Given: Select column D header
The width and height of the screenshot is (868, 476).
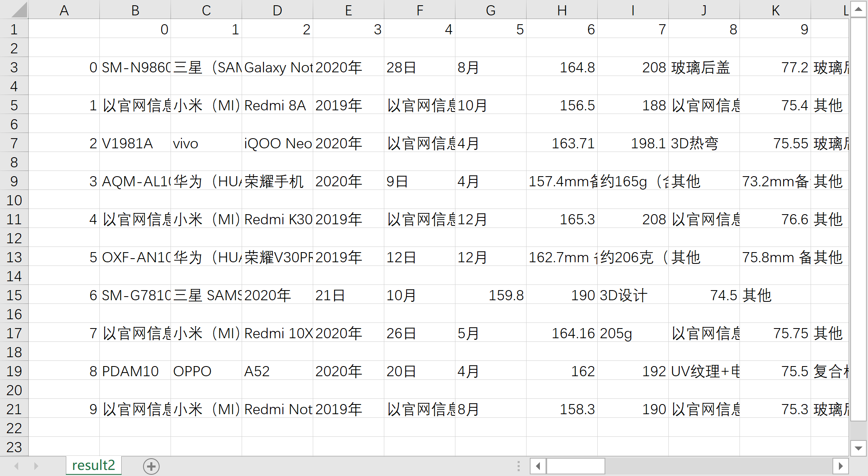Looking at the screenshot, I should click(x=277, y=10).
